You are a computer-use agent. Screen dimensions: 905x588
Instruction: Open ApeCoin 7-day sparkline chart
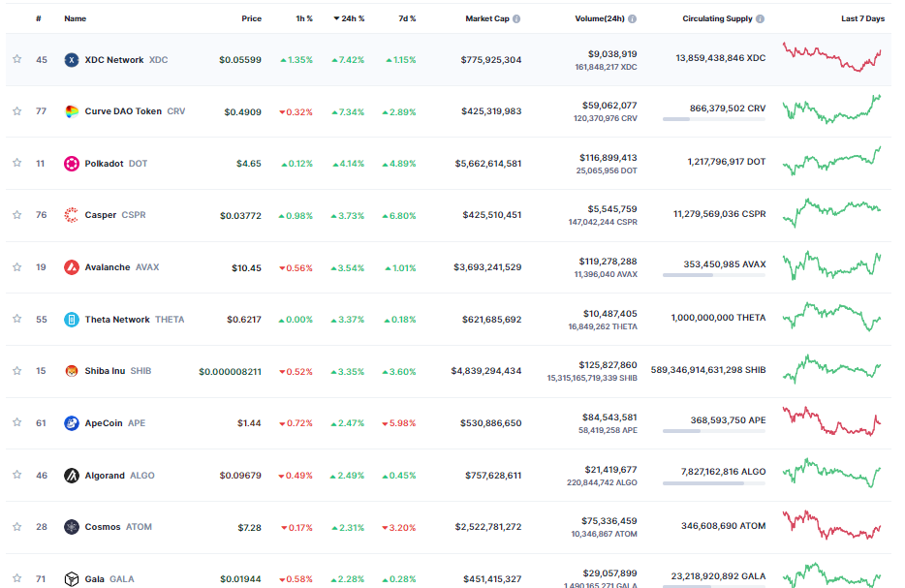tap(831, 421)
